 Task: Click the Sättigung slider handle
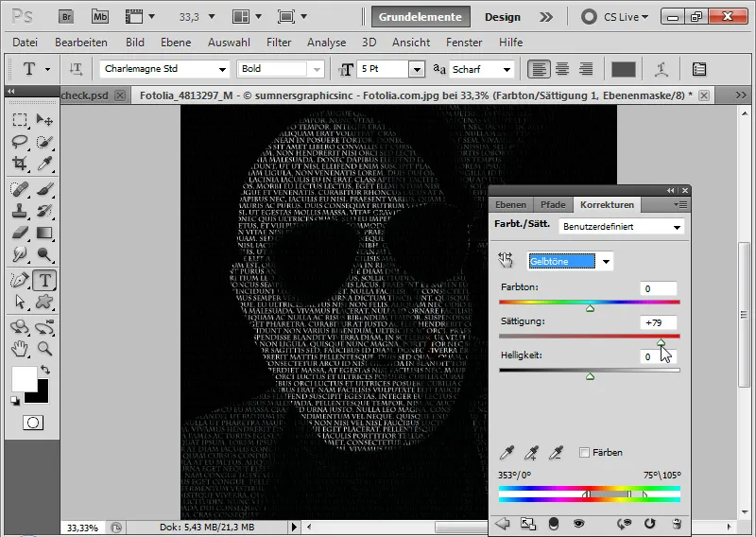coord(661,342)
